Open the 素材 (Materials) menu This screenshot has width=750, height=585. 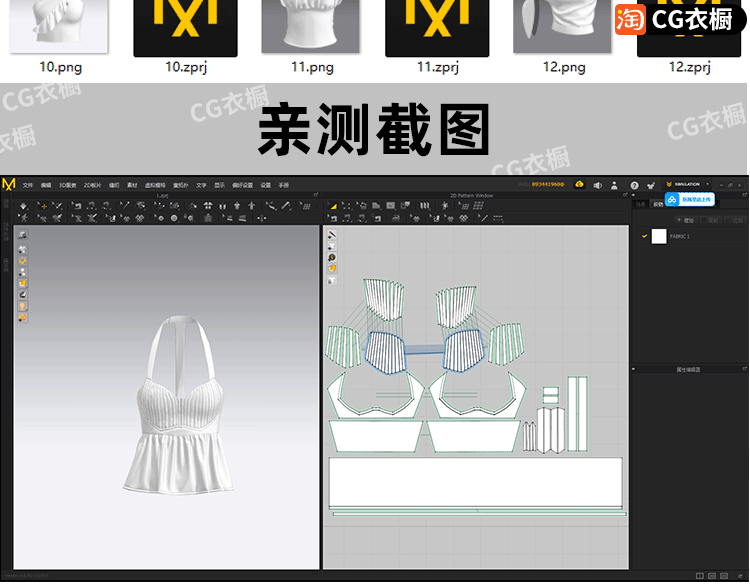pyautogui.click(x=132, y=186)
